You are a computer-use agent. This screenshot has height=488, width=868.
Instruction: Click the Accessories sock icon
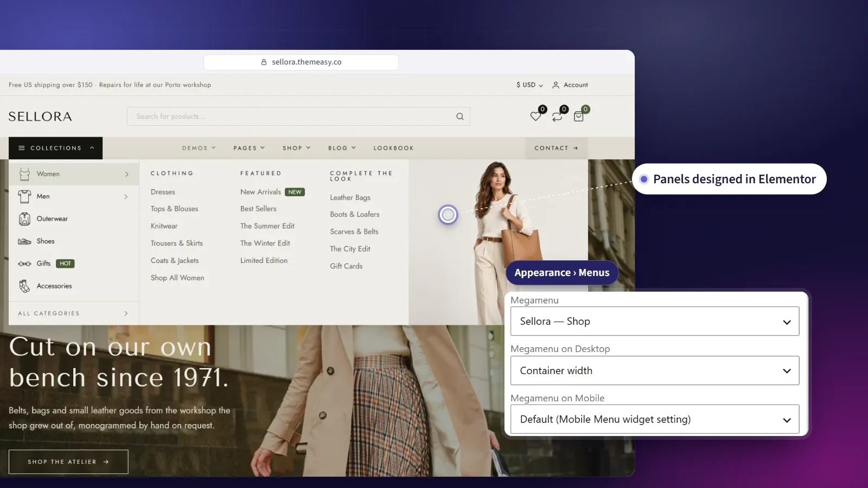pyautogui.click(x=24, y=286)
